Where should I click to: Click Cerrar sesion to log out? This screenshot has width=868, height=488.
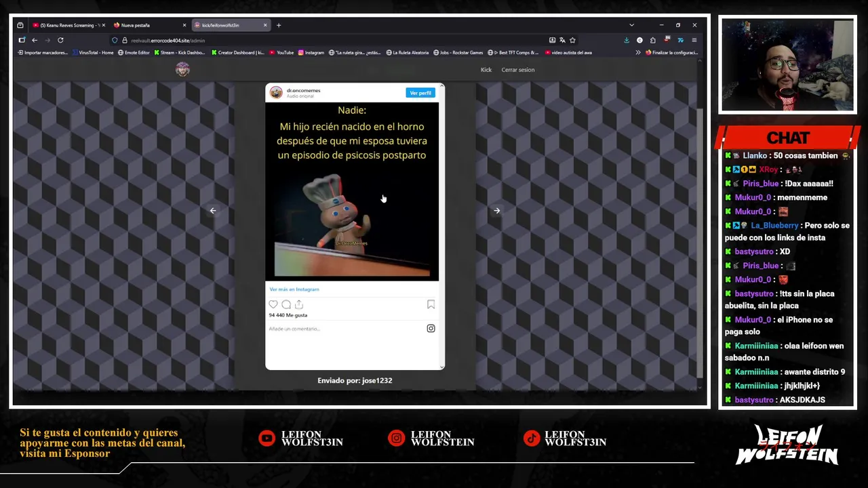(x=518, y=70)
